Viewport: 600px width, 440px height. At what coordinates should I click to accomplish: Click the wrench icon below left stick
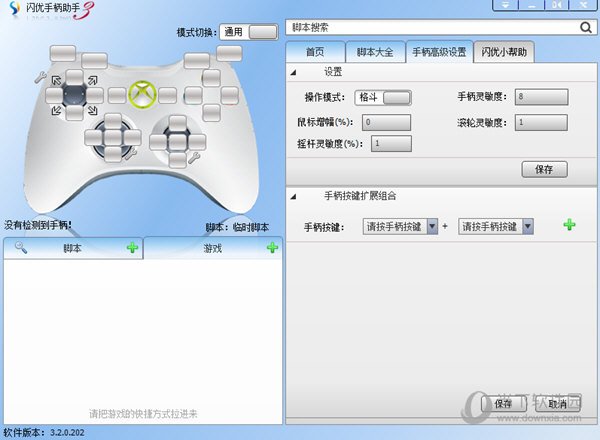tap(131, 154)
